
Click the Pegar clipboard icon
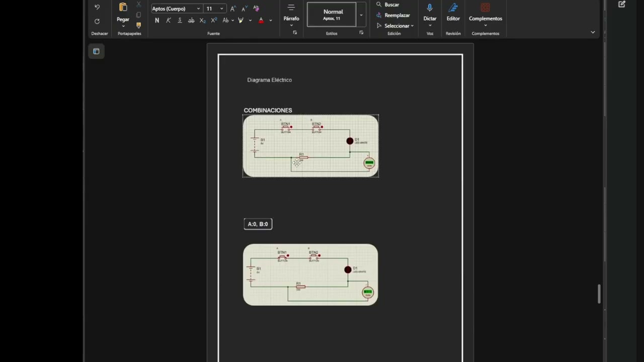tap(123, 7)
